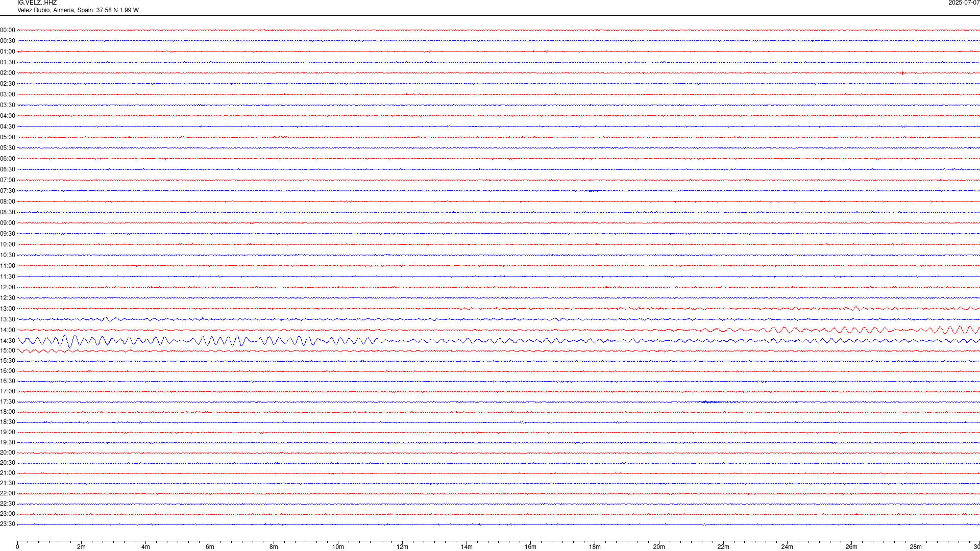Image resolution: width=980 pixels, height=551 pixels.
Task: Click the 24m tick on the time axis
Action: pos(787,547)
